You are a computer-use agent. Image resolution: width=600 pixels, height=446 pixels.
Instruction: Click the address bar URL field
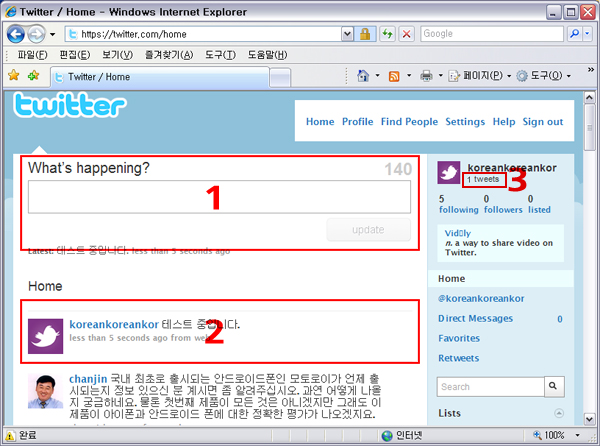(203, 34)
